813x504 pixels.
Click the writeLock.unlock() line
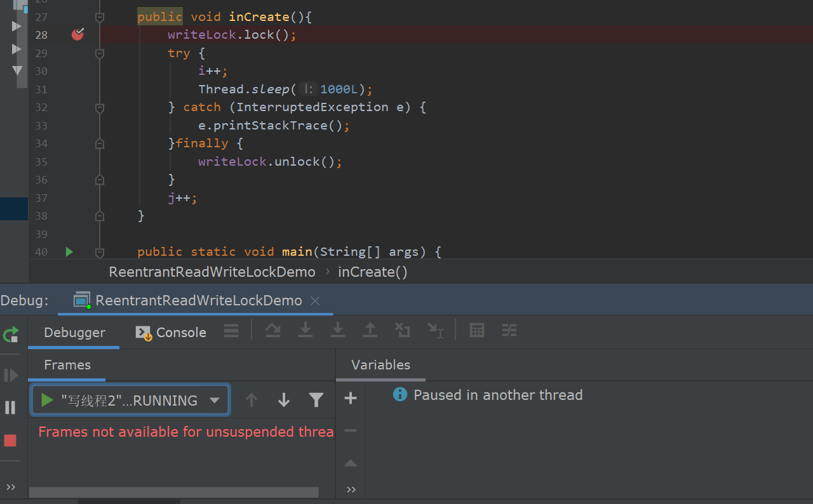pyautogui.click(x=270, y=161)
